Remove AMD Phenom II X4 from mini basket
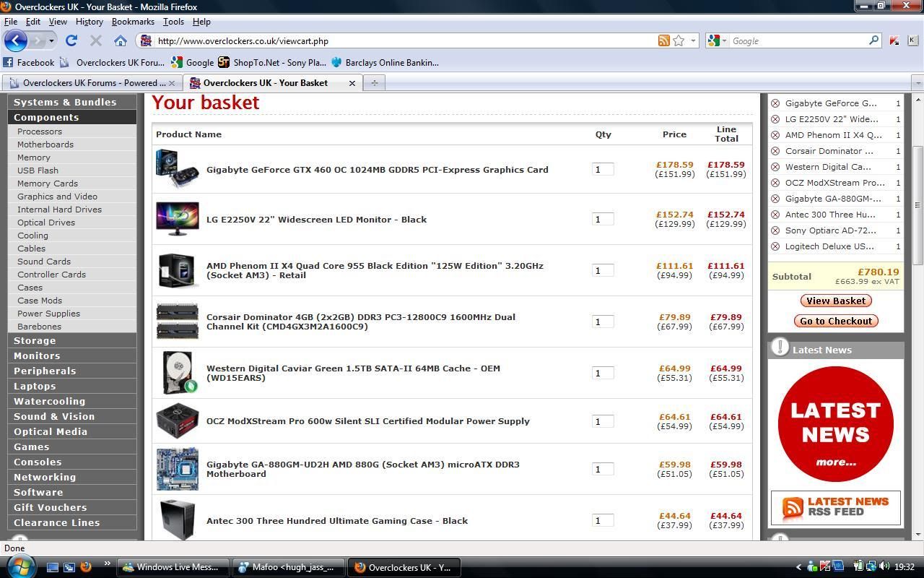The image size is (924, 578). (x=775, y=135)
